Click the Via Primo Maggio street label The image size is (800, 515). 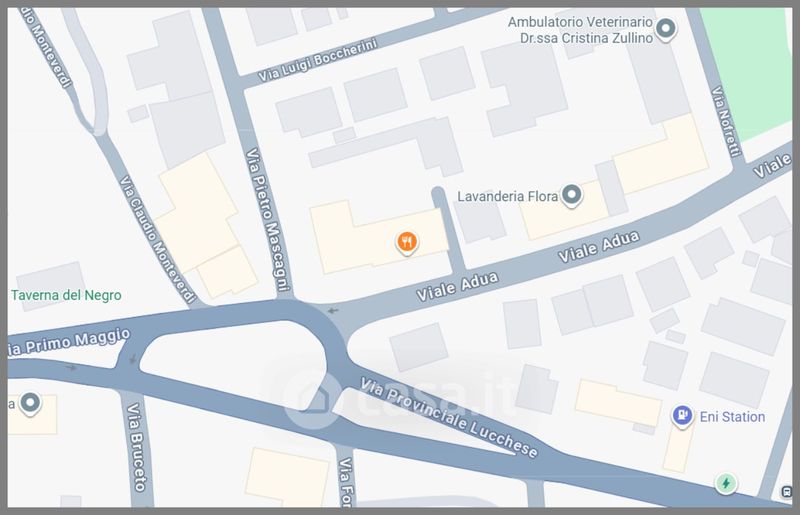pos(69,342)
